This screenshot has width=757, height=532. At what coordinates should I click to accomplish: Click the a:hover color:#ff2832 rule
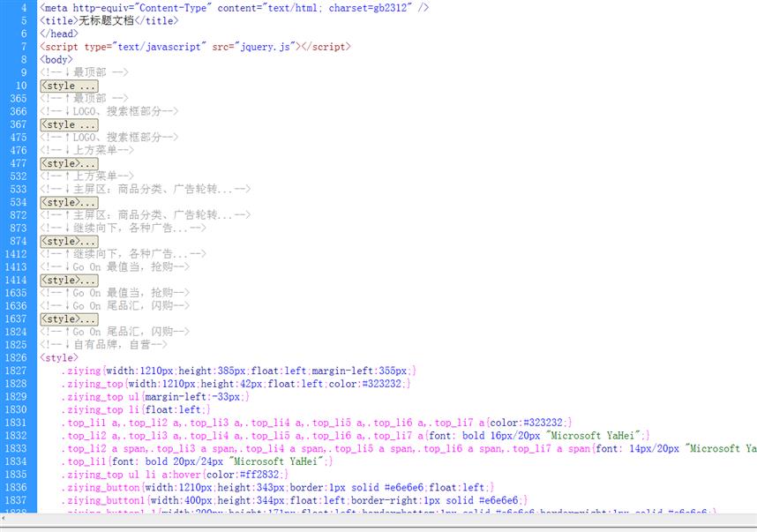175,475
